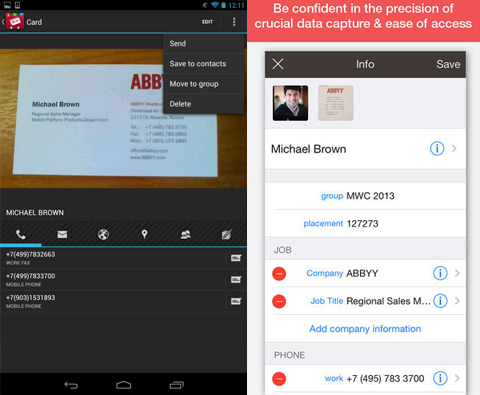Open the three-dot overflow menu

pyautogui.click(x=234, y=22)
